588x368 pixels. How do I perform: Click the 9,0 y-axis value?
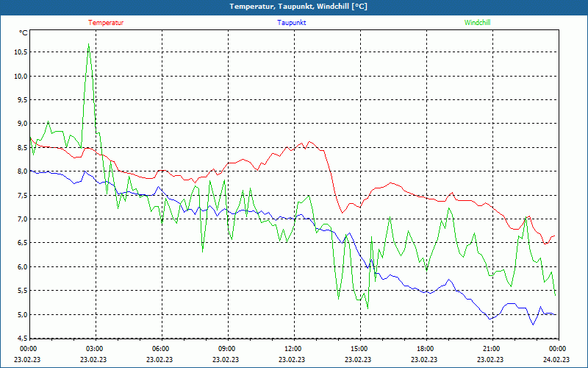22,124
